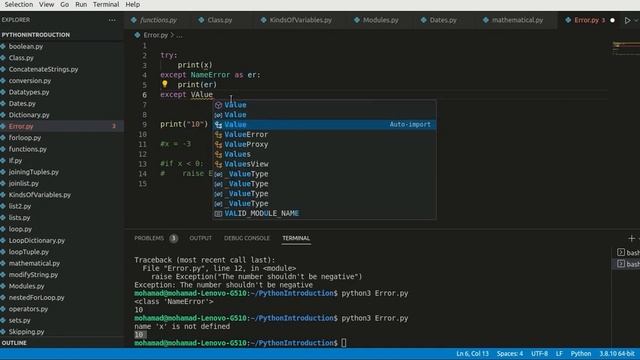Change indentation via Spaces: 4
Screen dimensions: 640x360
point(509,354)
